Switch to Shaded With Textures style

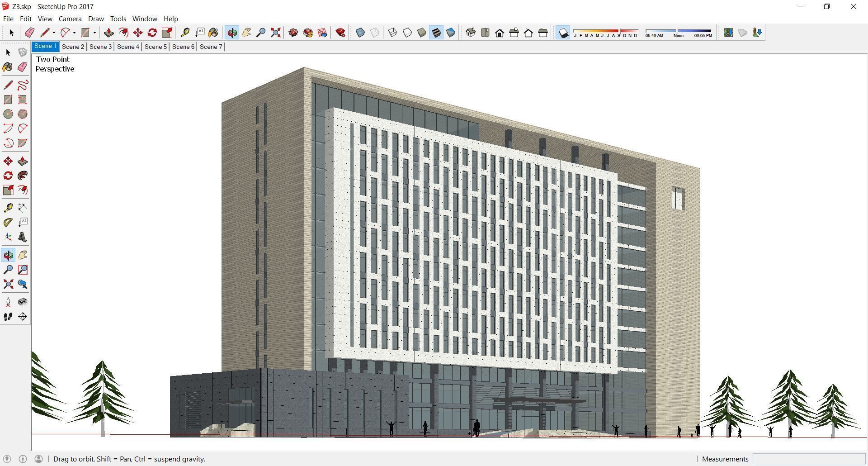click(436, 33)
